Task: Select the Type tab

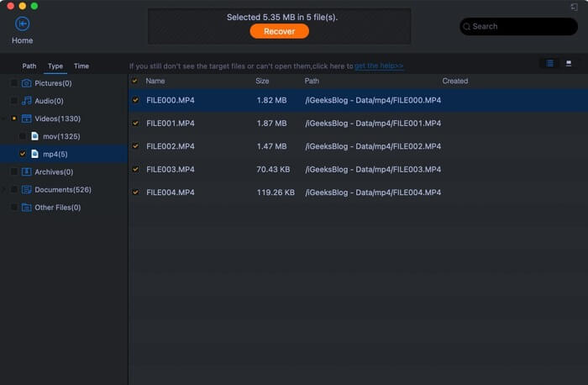Action: 55,66
